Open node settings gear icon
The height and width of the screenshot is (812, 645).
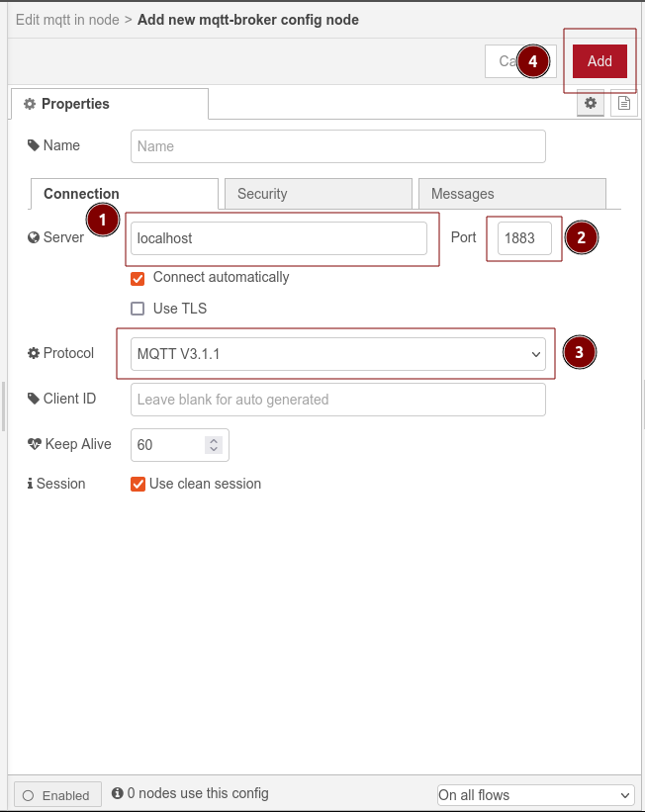point(591,103)
